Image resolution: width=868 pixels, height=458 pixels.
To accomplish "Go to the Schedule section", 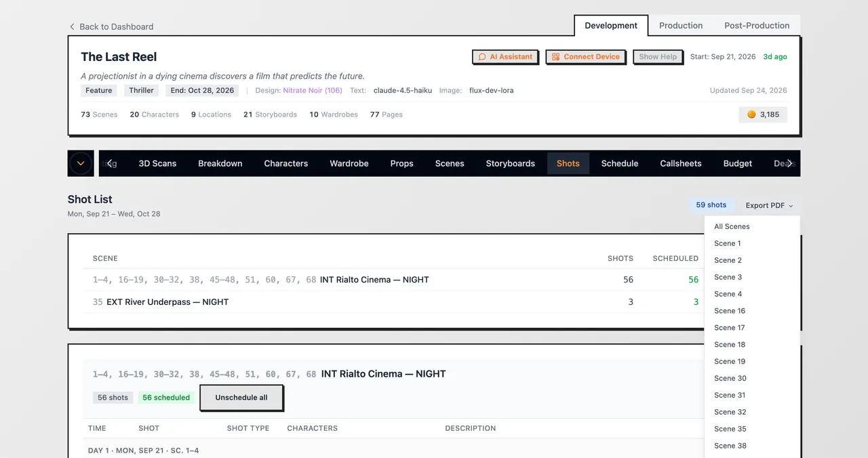I will coord(620,163).
